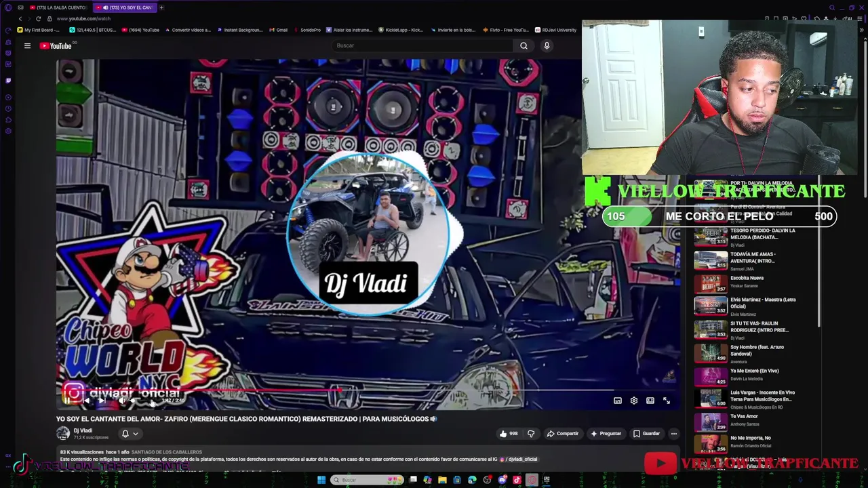868x488 pixels.
Task: Like the video with thumbs up
Action: tap(508, 434)
